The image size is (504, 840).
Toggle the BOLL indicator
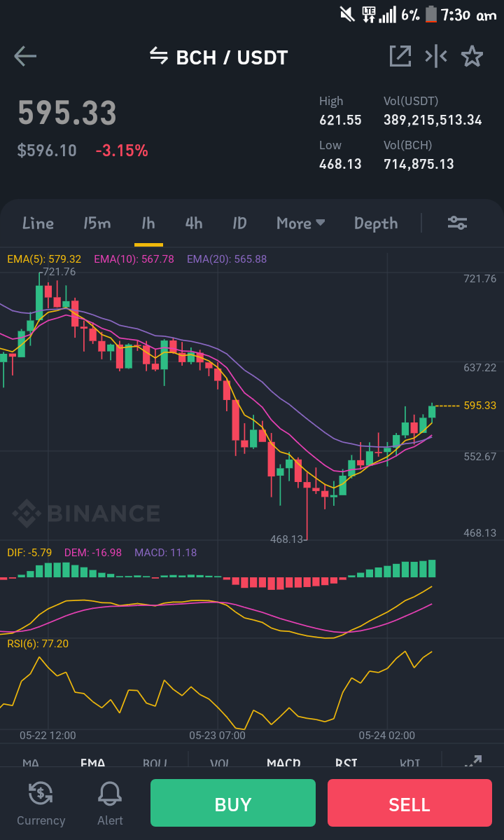click(x=155, y=762)
